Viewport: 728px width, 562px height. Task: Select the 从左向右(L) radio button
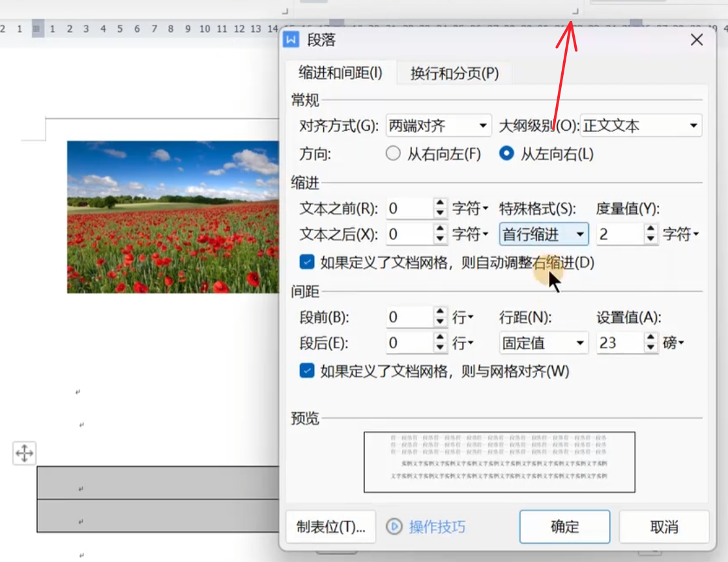[x=506, y=154]
